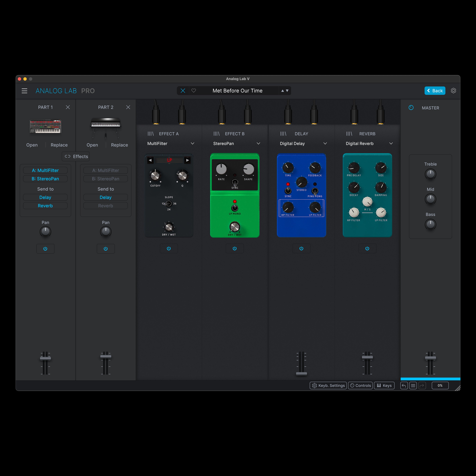Open Keyb. Settings panel
This screenshot has width=476, height=476.
tap(328, 386)
